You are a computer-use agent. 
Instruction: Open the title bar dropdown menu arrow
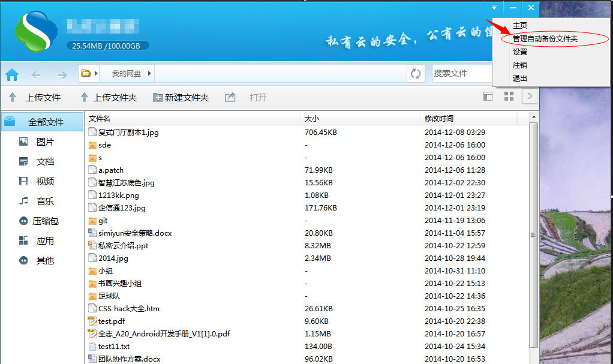[494, 8]
